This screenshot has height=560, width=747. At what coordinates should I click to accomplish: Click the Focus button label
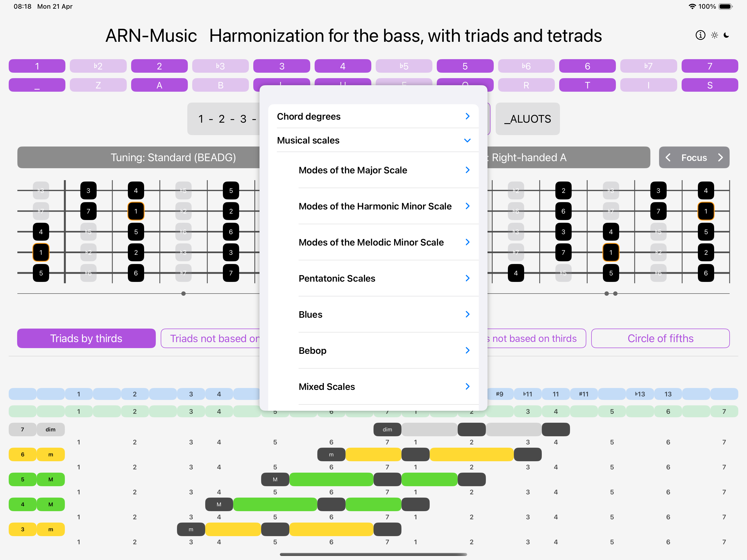point(694,158)
